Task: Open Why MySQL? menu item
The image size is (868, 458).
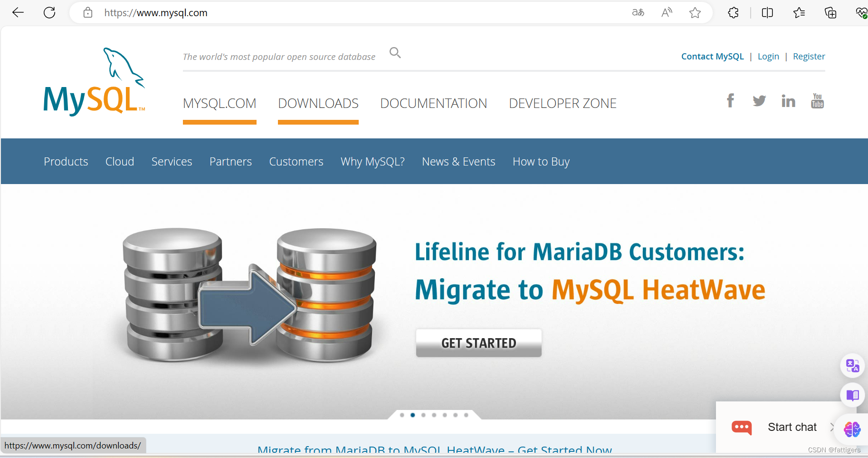Action: [x=372, y=162]
